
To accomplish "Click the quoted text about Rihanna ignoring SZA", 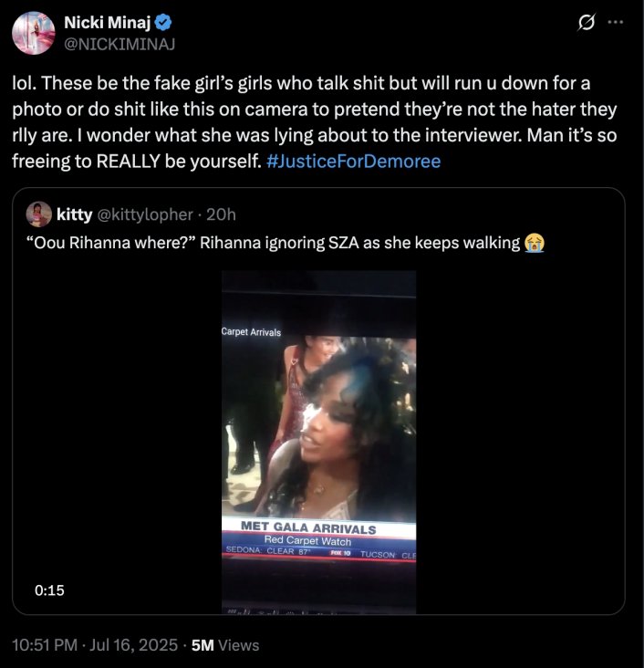I will tap(274, 242).
